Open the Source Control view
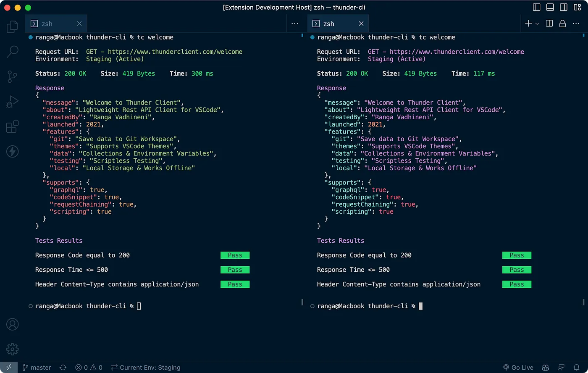The image size is (588, 373). (x=12, y=76)
